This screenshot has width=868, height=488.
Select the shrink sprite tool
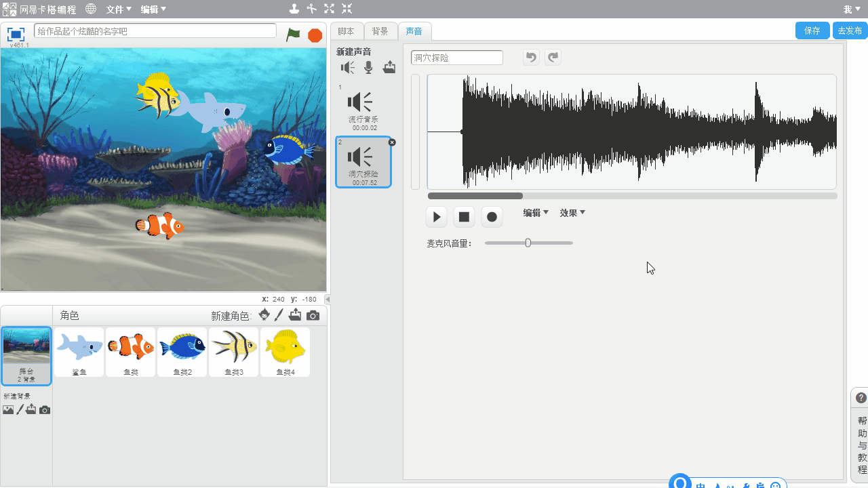pyautogui.click(x=347, y=9)
